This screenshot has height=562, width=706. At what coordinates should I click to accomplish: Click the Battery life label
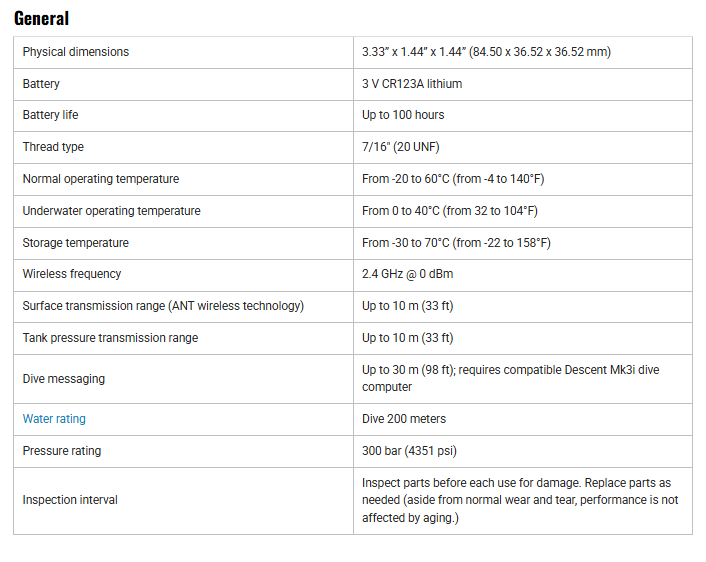[50, 115]
